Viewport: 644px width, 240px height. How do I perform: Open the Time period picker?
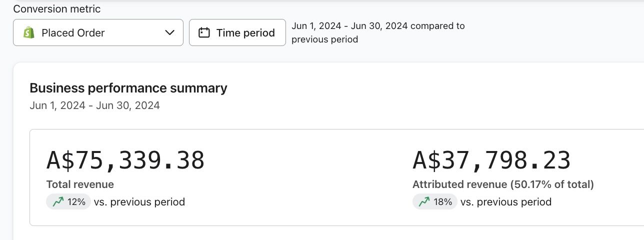coord(237,33)
